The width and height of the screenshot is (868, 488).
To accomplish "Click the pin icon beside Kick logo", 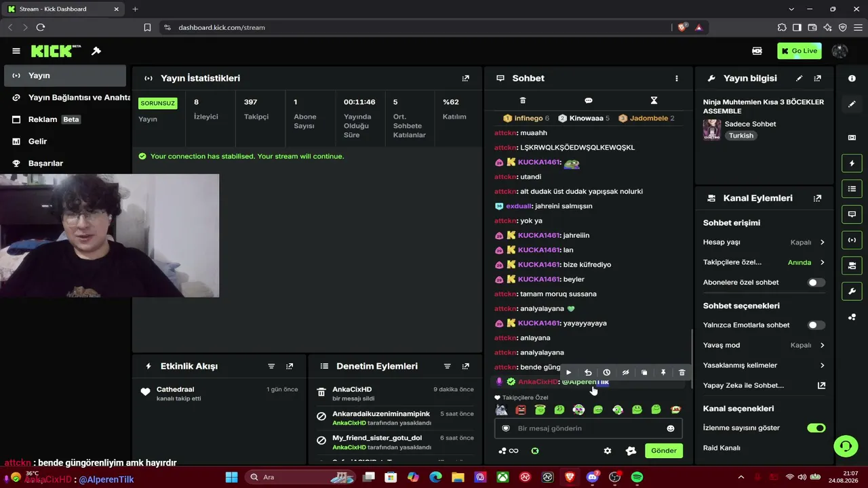I will click(96, 51).
